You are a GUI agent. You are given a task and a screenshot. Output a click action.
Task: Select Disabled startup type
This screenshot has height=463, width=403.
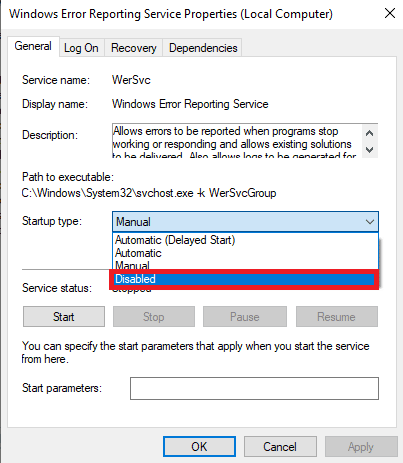[244, 279]
